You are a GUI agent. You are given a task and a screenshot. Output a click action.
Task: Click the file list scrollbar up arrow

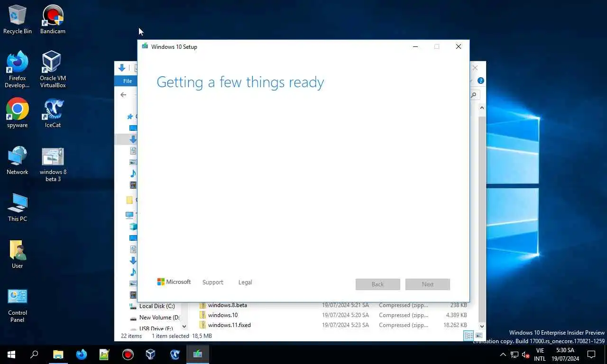482,108
